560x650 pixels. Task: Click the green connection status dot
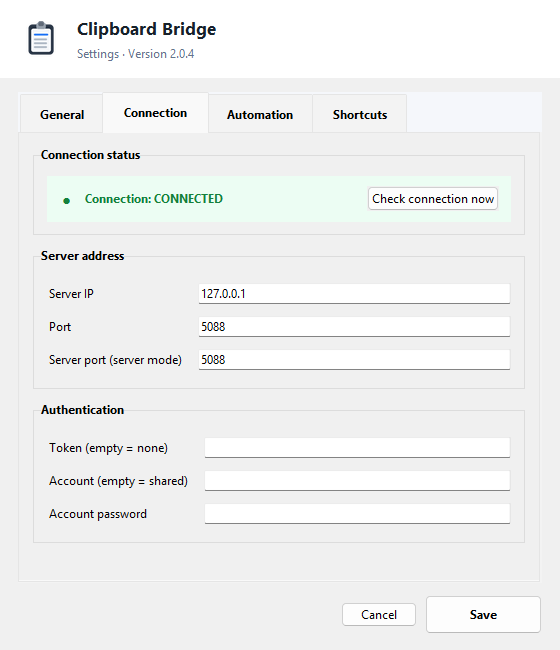[66, 201]
